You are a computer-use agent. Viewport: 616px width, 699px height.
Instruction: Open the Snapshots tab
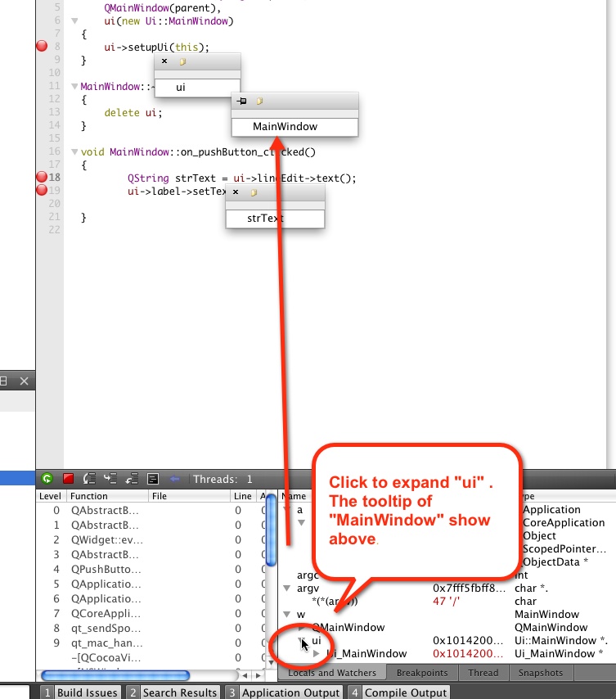tap(540, 673)
